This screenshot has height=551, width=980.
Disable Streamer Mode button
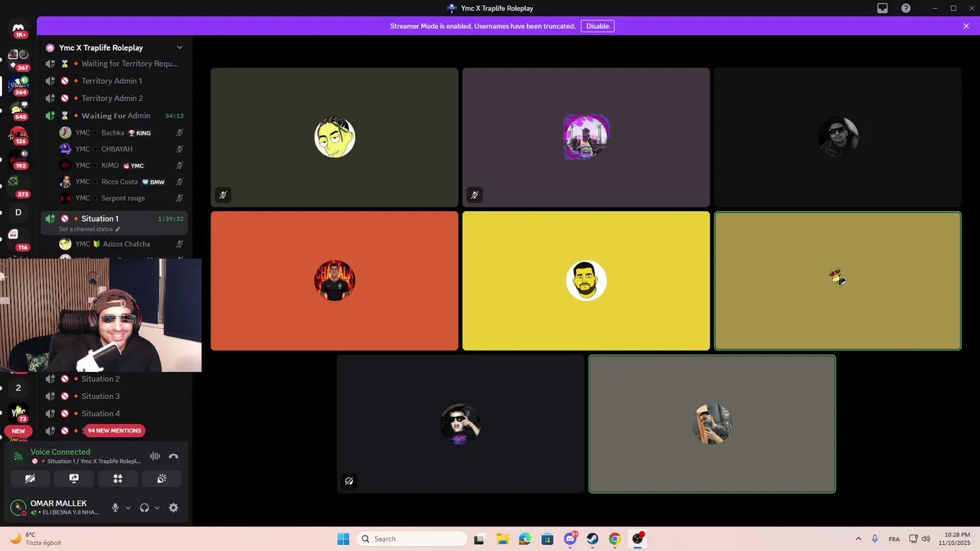coord(597,26)
